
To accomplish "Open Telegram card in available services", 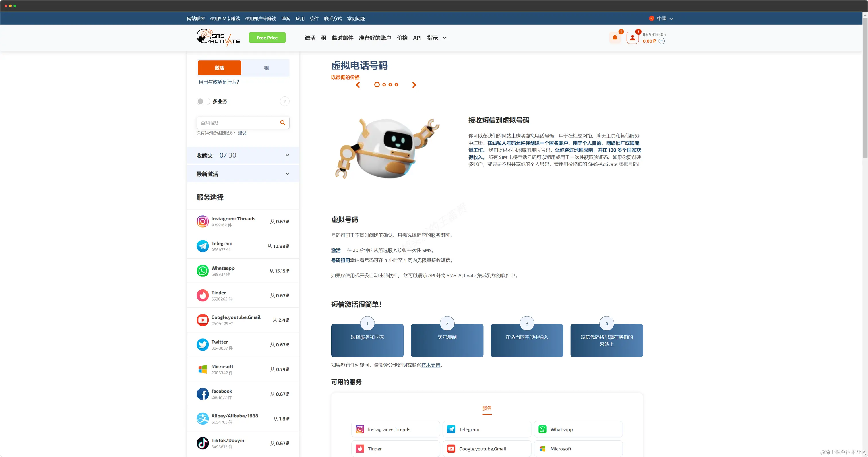I will pyautogui.click(x=487, y=429).
